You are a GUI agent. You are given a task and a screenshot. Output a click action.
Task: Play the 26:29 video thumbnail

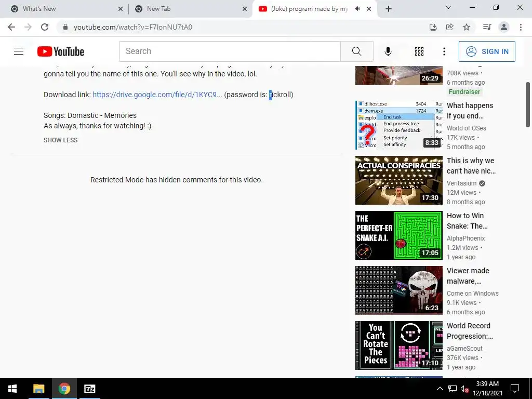coord(399,75)
